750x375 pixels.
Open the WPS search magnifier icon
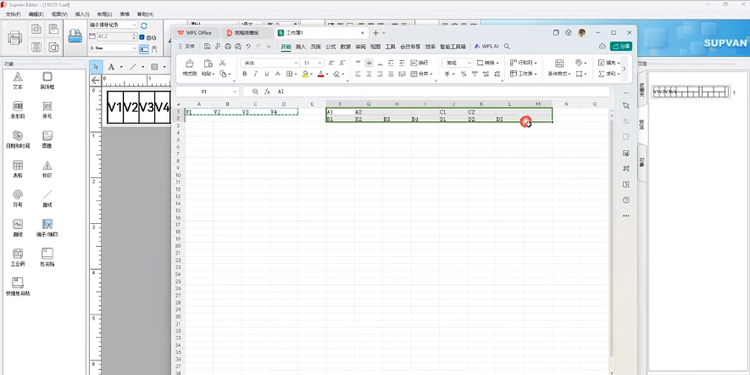(507, 46)
